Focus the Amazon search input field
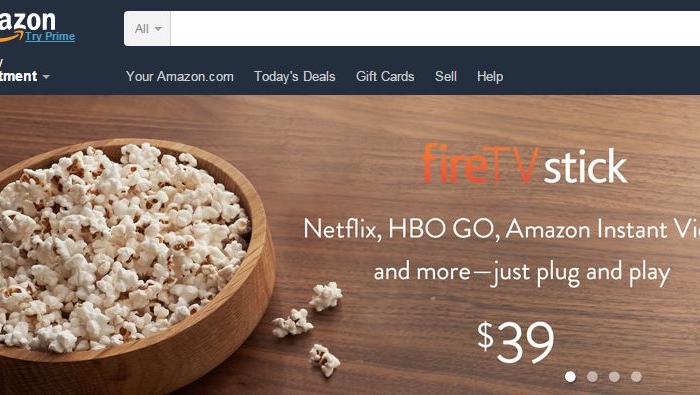Image resolution: width=700 pixels, height=395 pixels. 435,29
